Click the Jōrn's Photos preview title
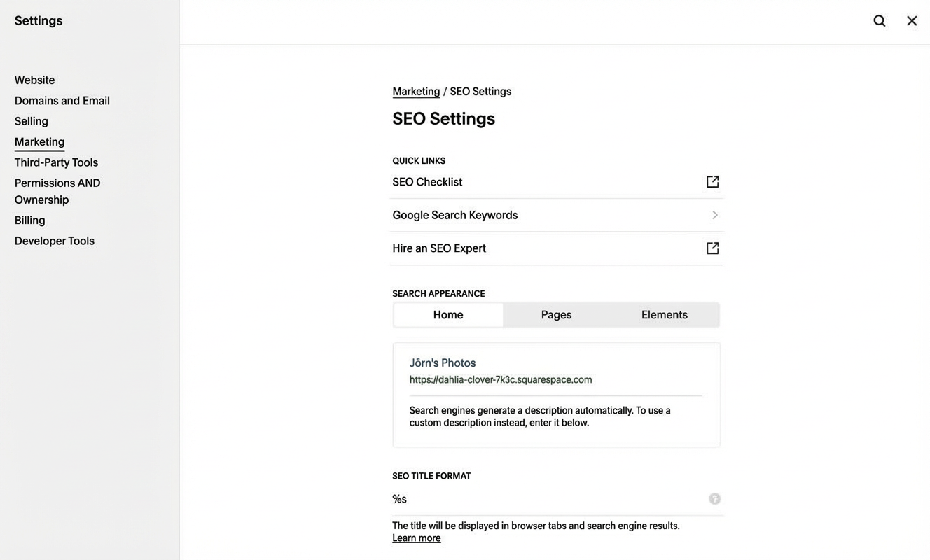Image resolution: width=930 pixels, height=560 pixels. (442, 361)
